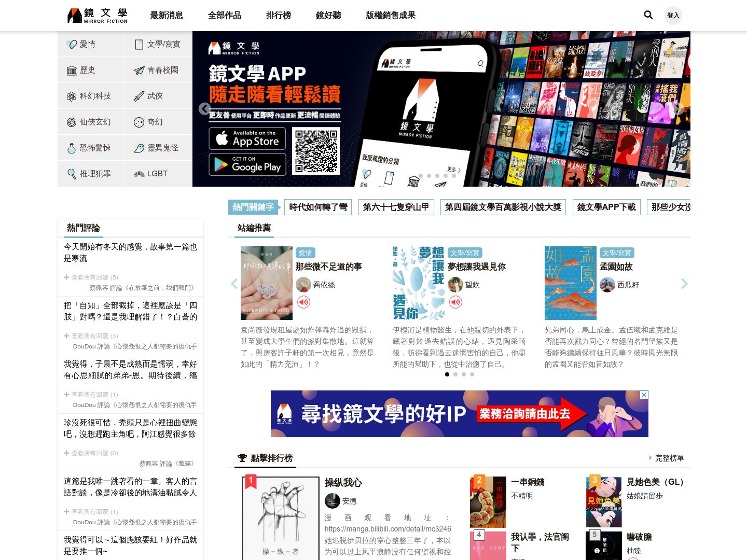Select the fourth recommendation carousel dot
747x560 pixels.
472,374
